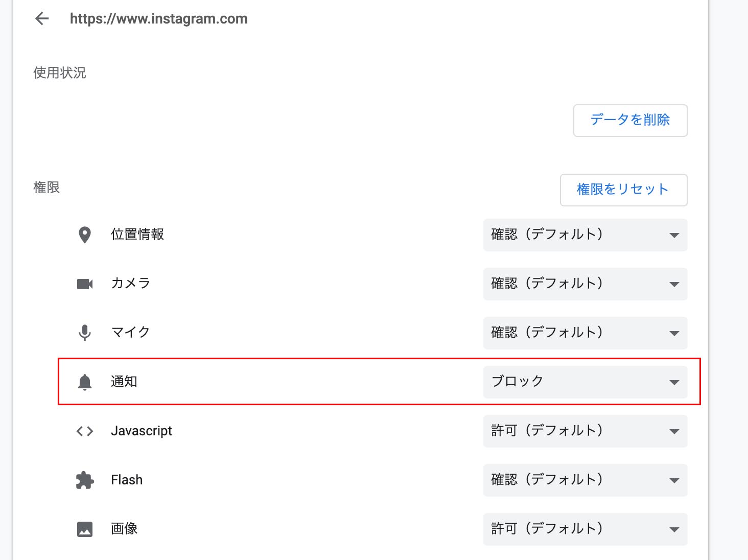Open the 通知 dropdown set to ブロック
Screen dimensions: 748x560
(586, 382)
